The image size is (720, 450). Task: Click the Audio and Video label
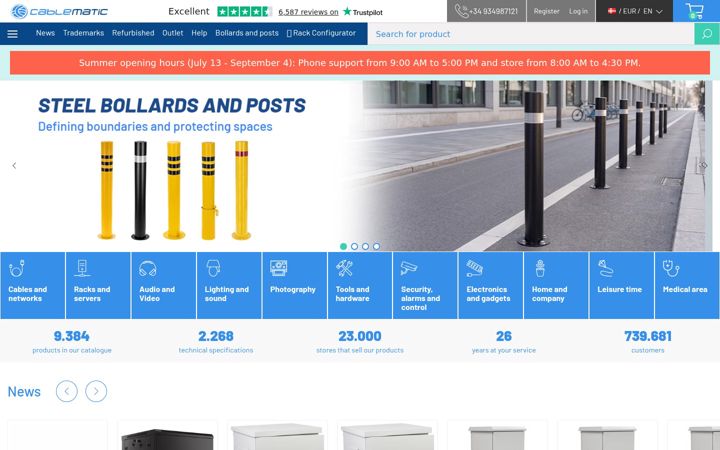(157, 294)
